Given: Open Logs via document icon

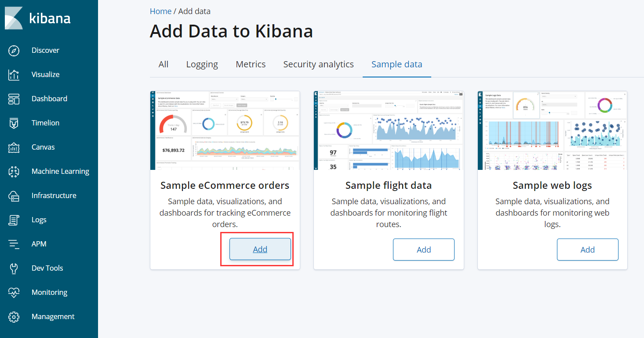Looking at the screenshot, I should tap(14, 220).
